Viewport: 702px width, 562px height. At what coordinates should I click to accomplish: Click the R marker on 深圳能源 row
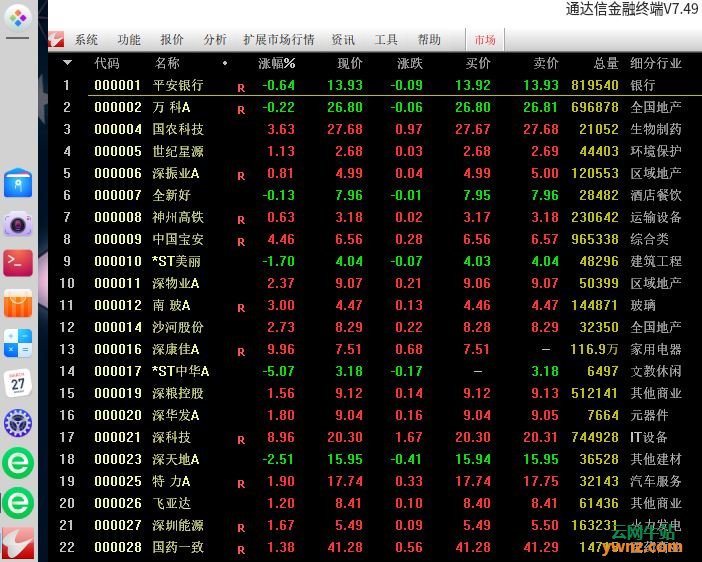(241, 528)
